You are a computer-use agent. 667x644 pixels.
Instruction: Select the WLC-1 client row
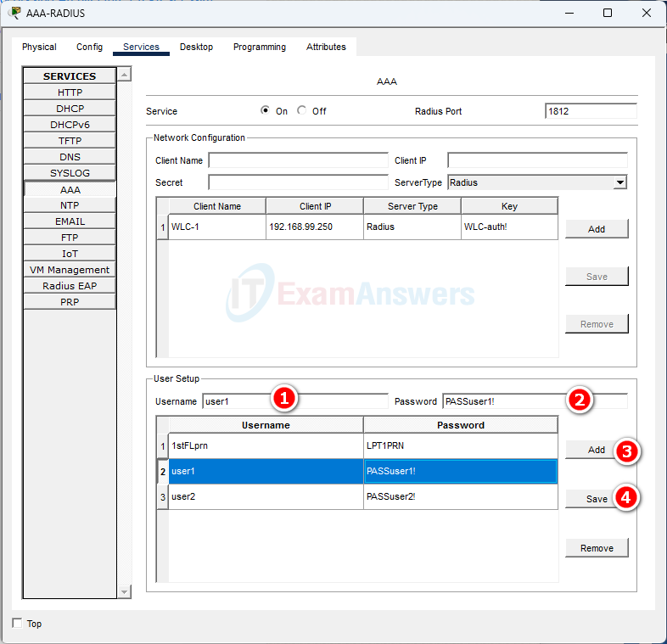pos(357,227)
